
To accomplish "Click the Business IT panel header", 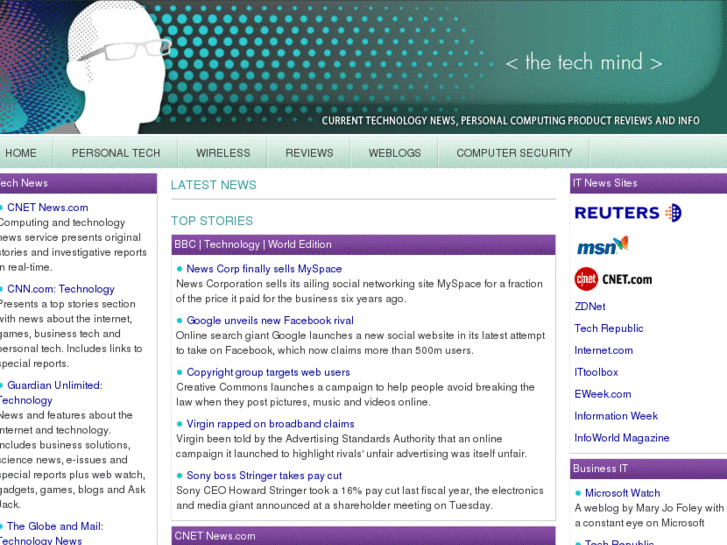I will pyautogui.click(x=648, y=468).
